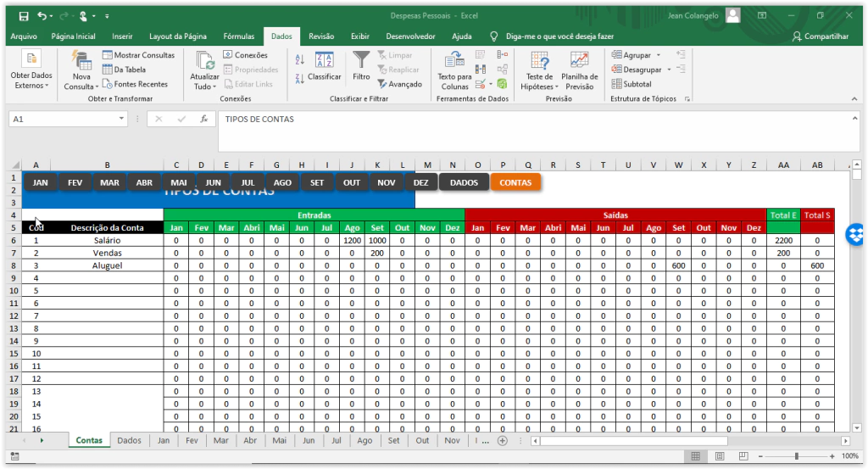
Task: Click Mostrar Consultas in the ribbon
Action: (x=138, y=55)
